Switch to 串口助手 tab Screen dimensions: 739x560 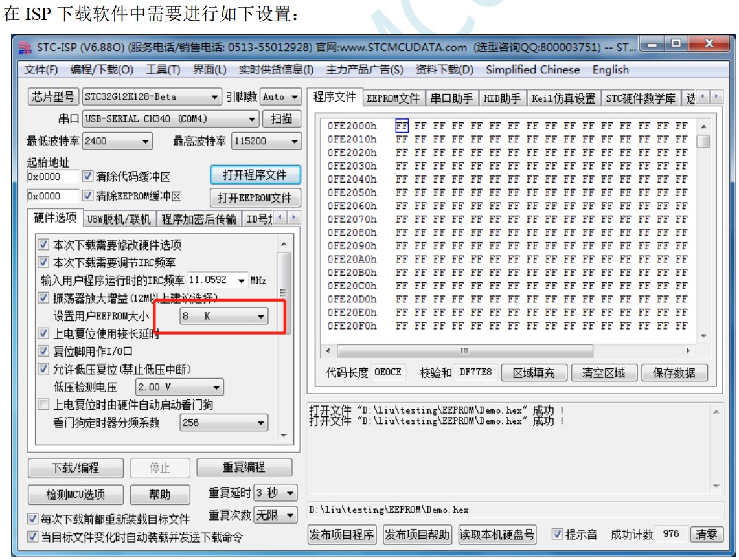(451, 98)
